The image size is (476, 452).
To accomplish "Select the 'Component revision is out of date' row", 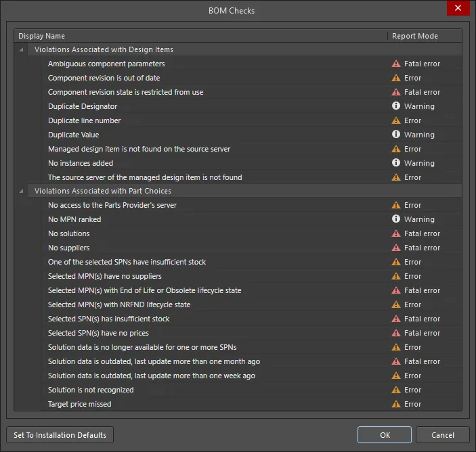I will 252,78.
